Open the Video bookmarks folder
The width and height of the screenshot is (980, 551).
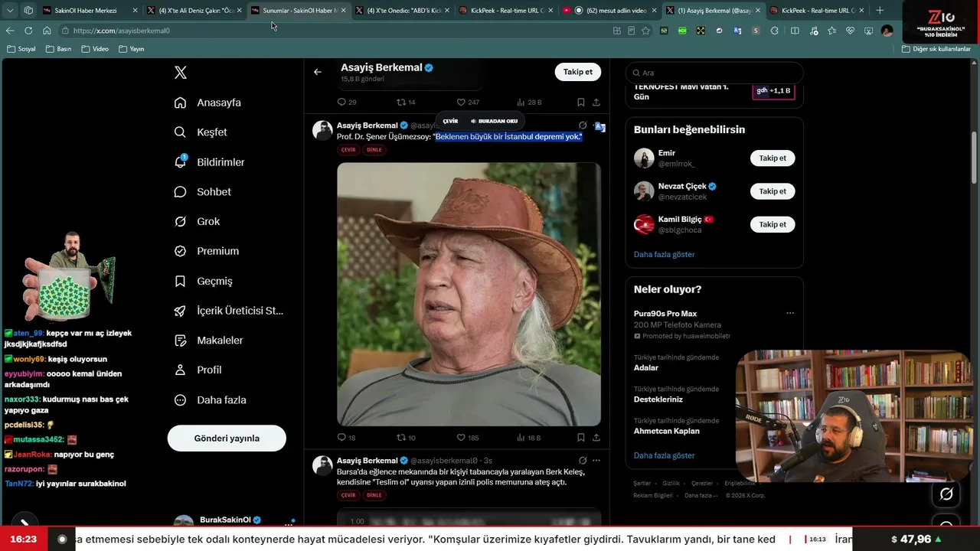click(x=95, y=49)
